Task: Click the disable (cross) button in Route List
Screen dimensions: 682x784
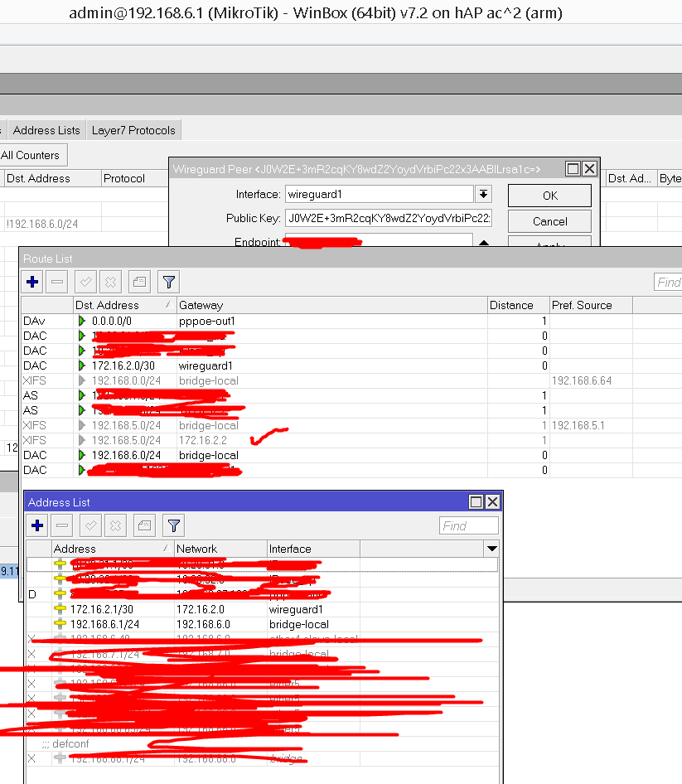Action: [110, 282]
